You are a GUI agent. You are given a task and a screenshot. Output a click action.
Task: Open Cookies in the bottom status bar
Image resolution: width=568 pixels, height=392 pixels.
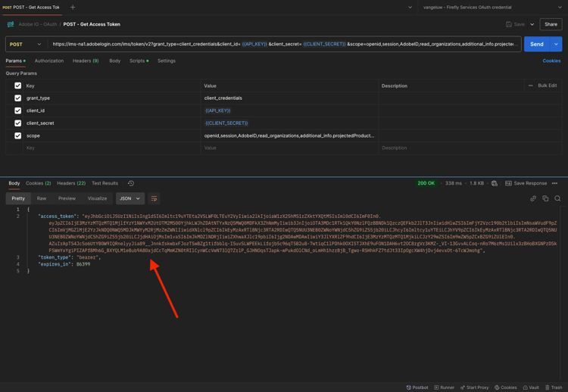(506, 387)
